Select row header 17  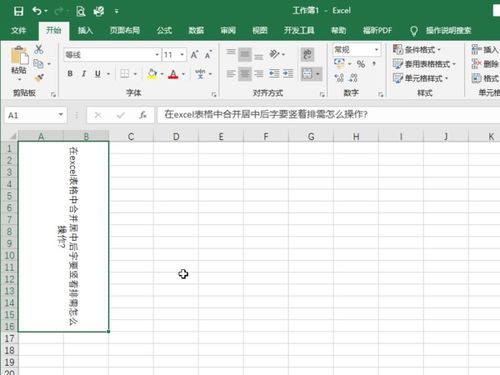tap(10, 339)
